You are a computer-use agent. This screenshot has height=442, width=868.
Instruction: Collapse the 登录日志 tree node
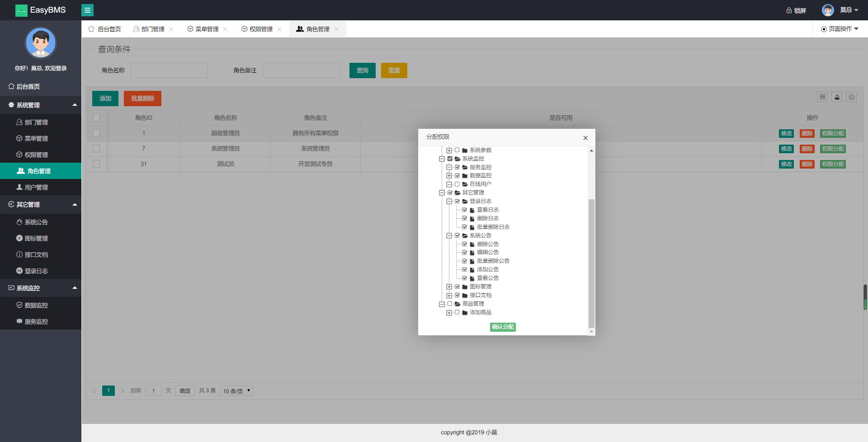point(449,202)
